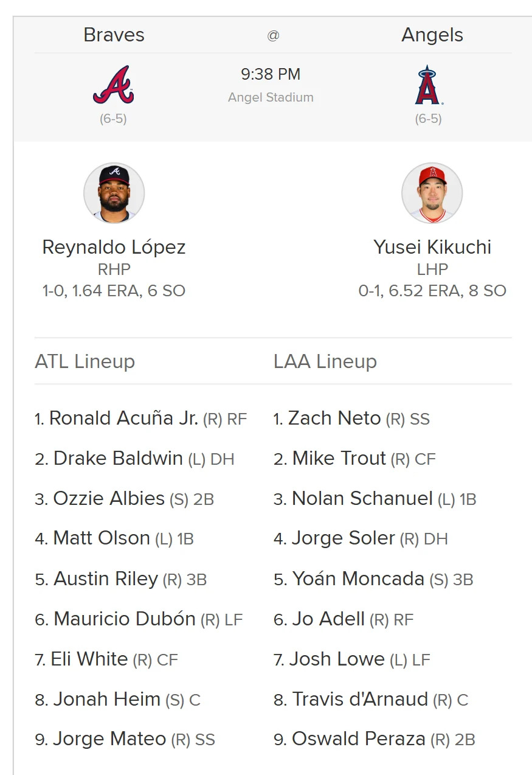Select Matt Olson in the Braves lineup
Viewport: 532px width, 775px height.
[102, 538]
